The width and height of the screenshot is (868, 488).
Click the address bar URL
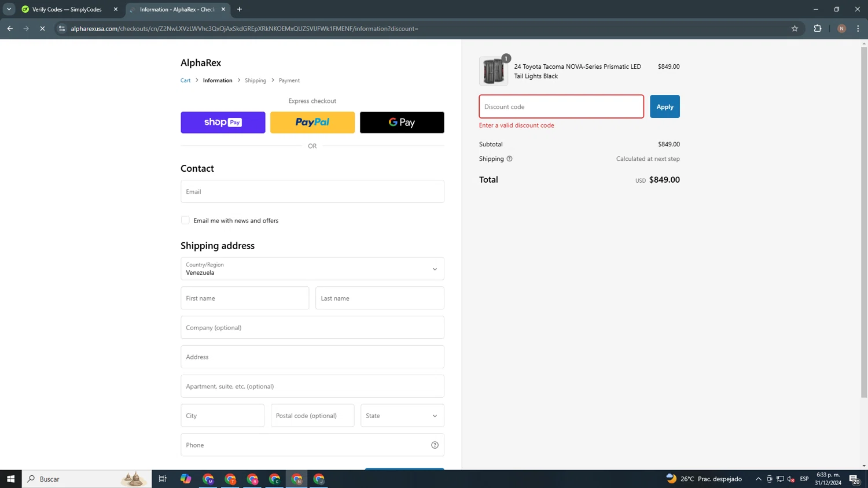coord(244,28)
